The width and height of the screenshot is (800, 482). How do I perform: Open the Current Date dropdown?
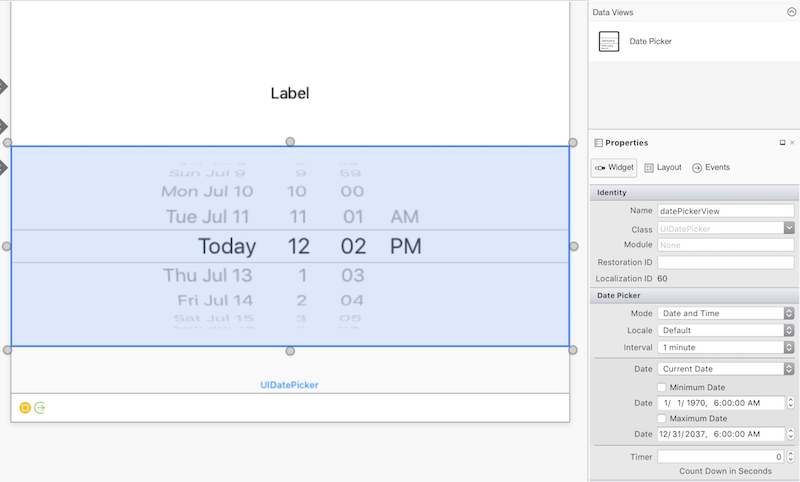[x=725, y=369]
